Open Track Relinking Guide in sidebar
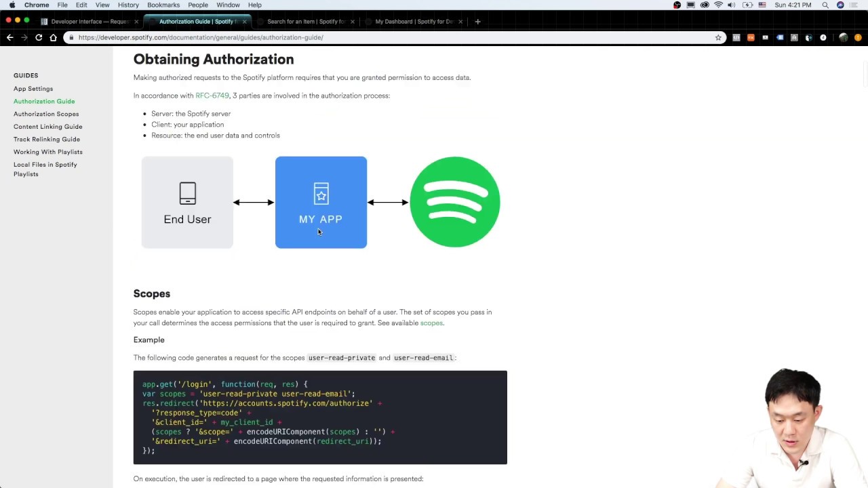This screenshot has height=488, width=868. coord(47,140)
